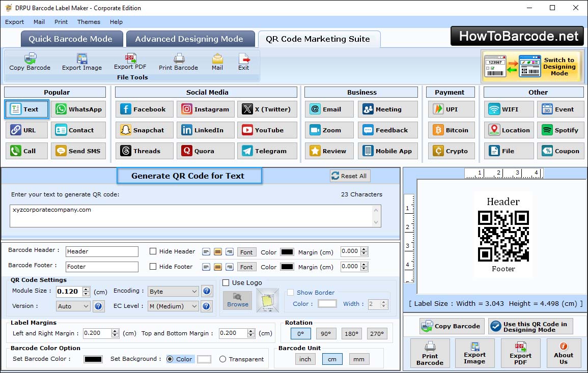This screenshot has height=373, width=588.
Task: Increase header Margin with up arrow
Action: [364, 249]
